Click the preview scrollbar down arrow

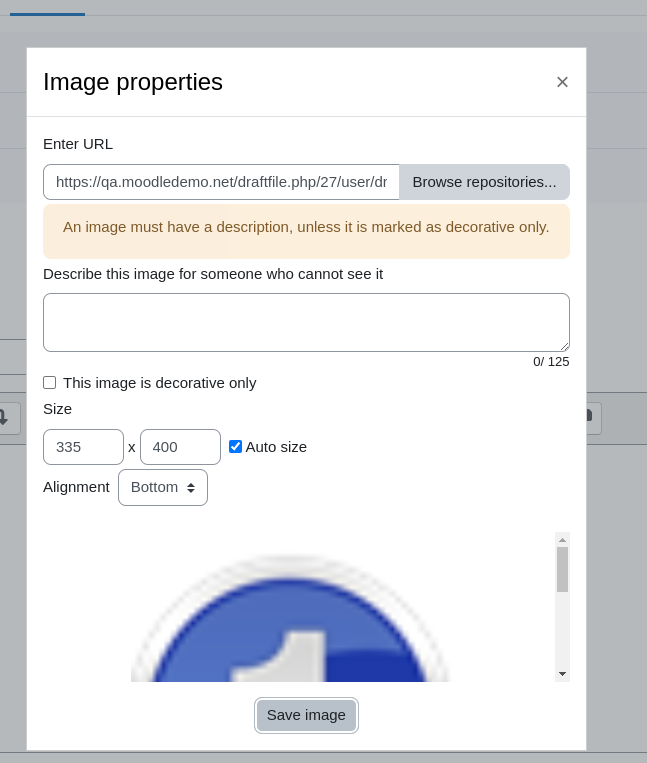tap(562, 674)
